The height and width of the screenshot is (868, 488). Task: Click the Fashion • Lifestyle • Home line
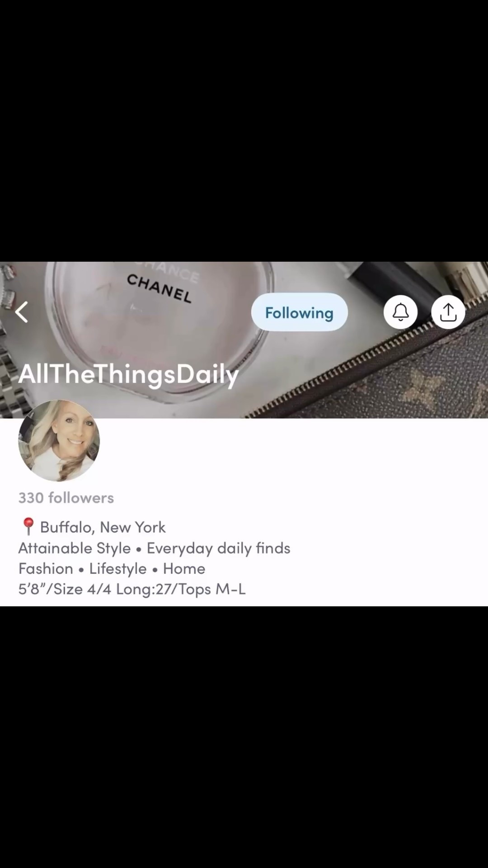click(112, 568)
